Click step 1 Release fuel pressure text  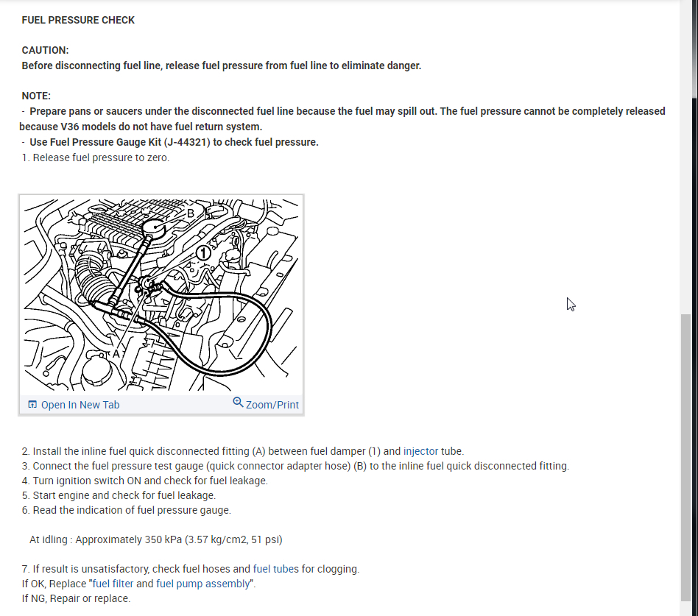tap(96, 158)
